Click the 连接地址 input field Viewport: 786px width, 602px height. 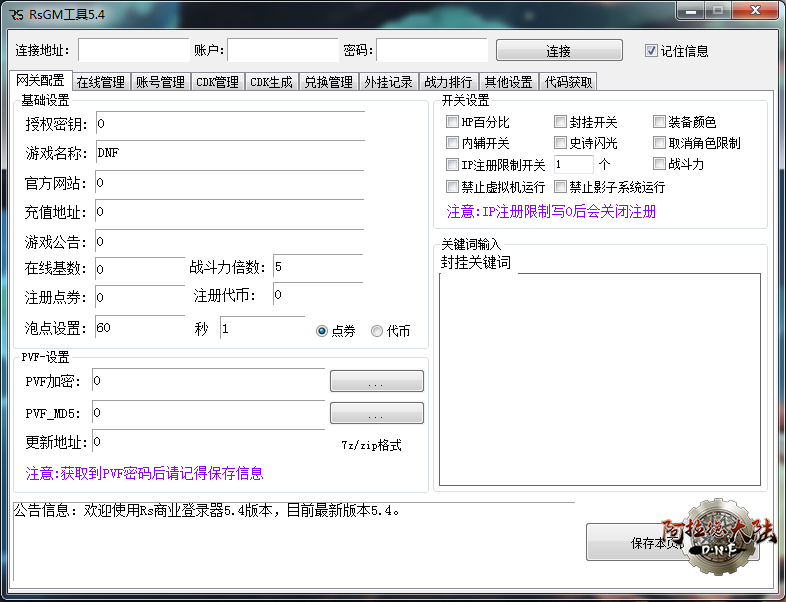133,51
